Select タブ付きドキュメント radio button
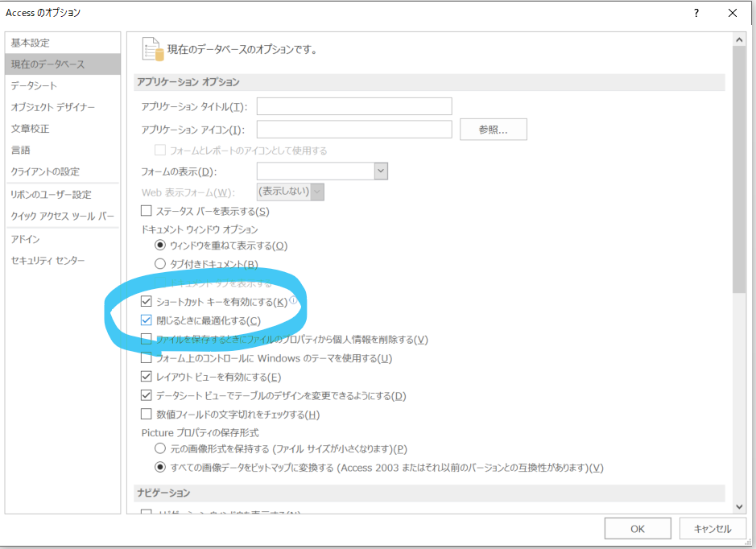This screenshot has height=549, width=756. [160, 264]
